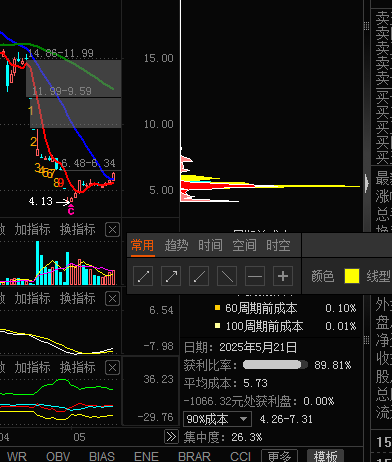Click the 模板 button
392x462 pixels.
click(325, 456)
